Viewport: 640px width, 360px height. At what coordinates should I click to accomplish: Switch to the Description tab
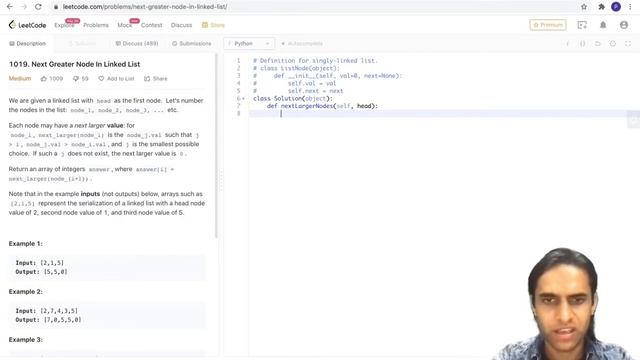(27, 44)
